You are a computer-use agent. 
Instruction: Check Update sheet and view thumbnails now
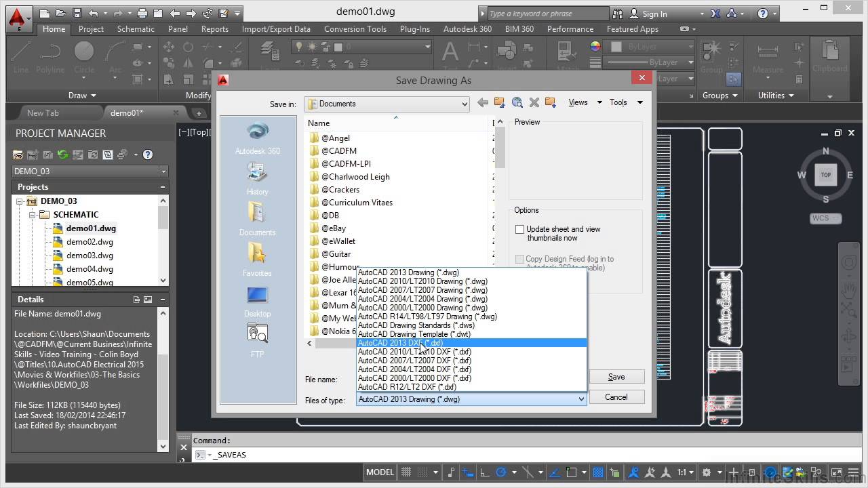[x=520, y=230]
